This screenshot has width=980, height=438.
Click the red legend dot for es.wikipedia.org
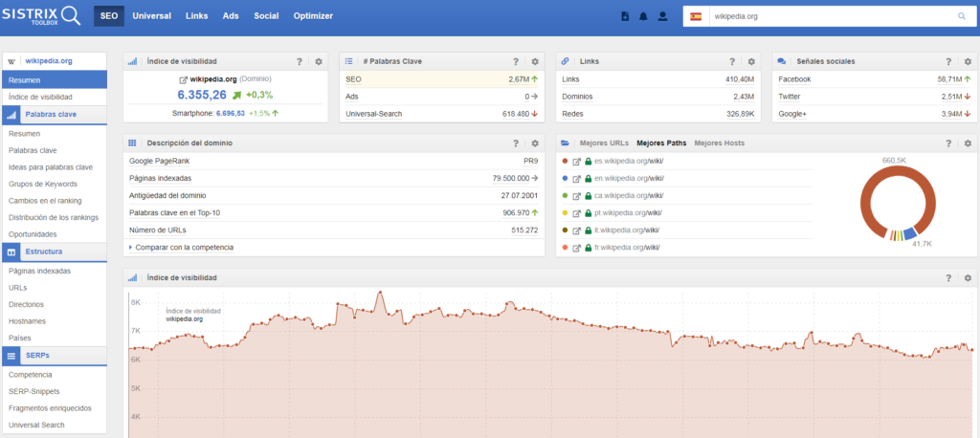coord(565,162)
